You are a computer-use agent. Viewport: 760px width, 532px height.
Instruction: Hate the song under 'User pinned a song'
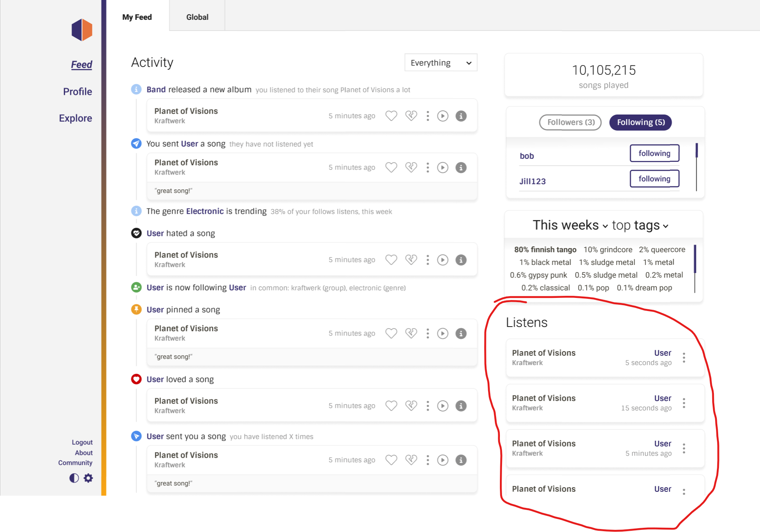pyautogui.click(x=411, y=333)
